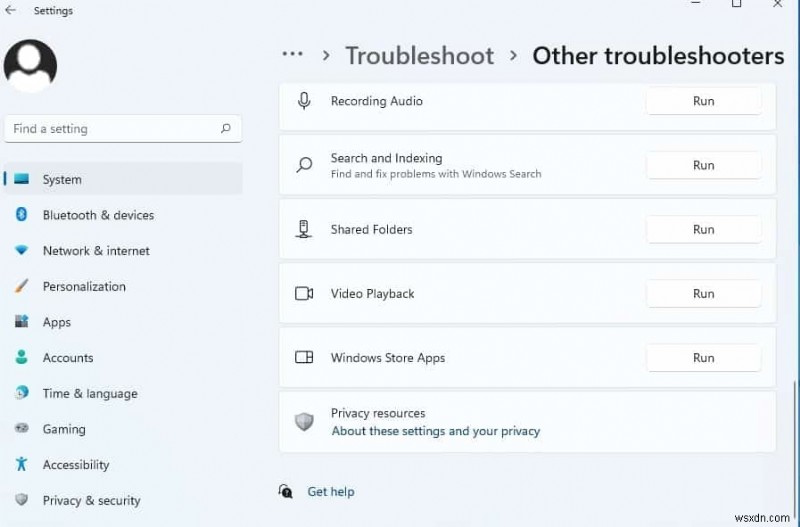The width and height of the screenshot is (800, 527).
Task: Click the Bluetooth & devices icon
Action: [21, 215]
